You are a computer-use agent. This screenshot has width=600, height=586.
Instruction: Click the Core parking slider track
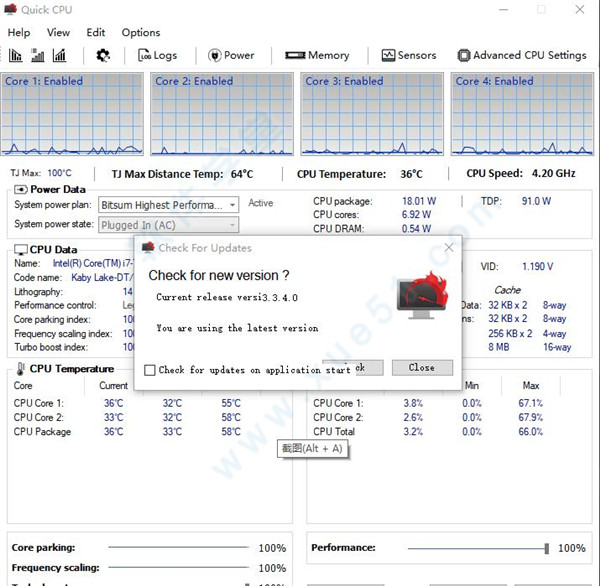[180, 548]
